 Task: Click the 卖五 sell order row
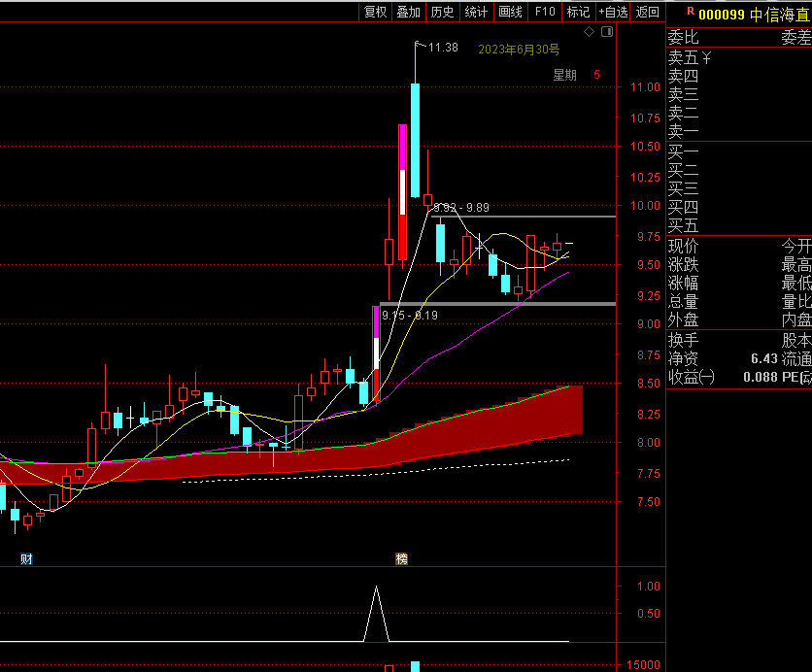click(739, 57)
